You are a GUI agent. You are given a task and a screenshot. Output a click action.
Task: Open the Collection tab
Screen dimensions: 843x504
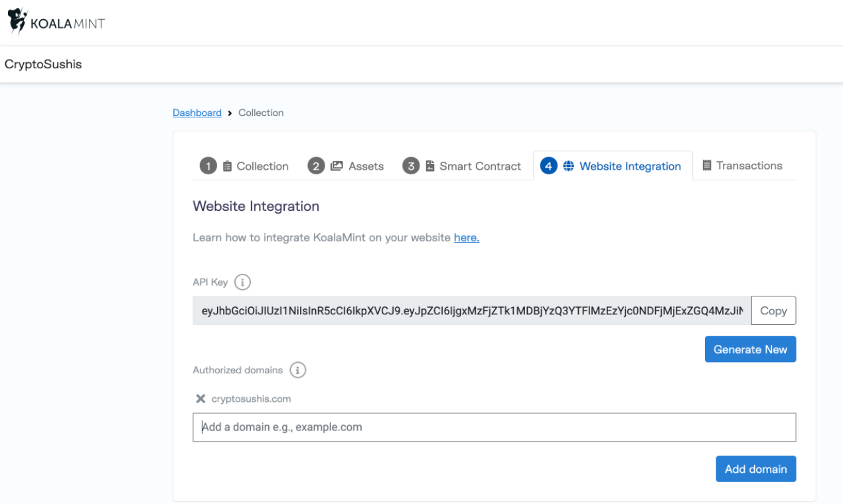pyautogui.click(x=262, y=166)
